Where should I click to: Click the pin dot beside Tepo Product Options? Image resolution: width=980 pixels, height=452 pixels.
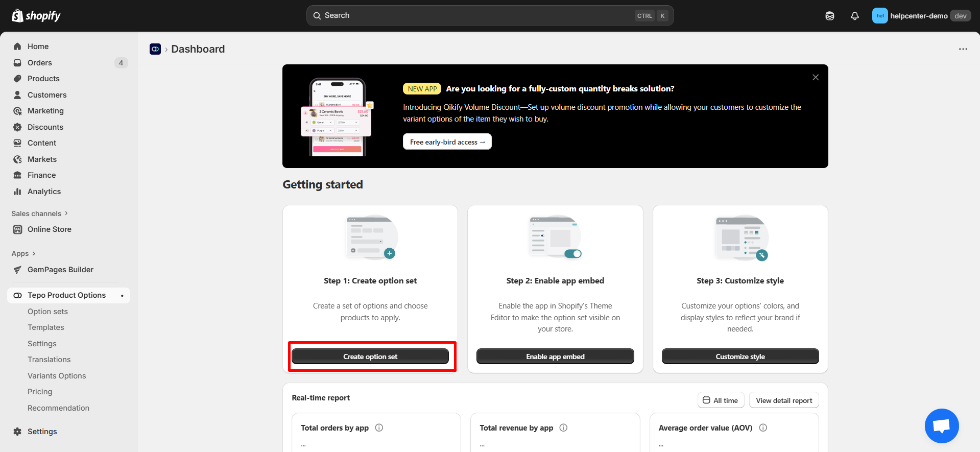(122, 296)
